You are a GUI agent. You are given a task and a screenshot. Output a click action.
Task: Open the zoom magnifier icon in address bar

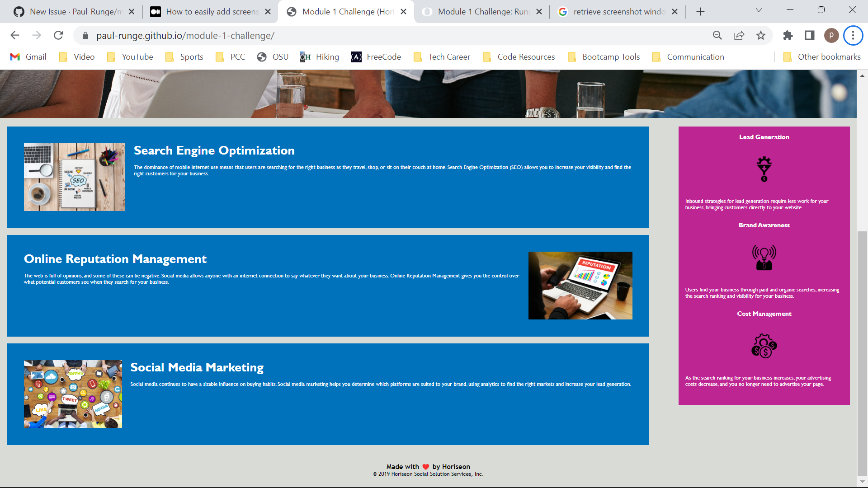tap(717, 35)
